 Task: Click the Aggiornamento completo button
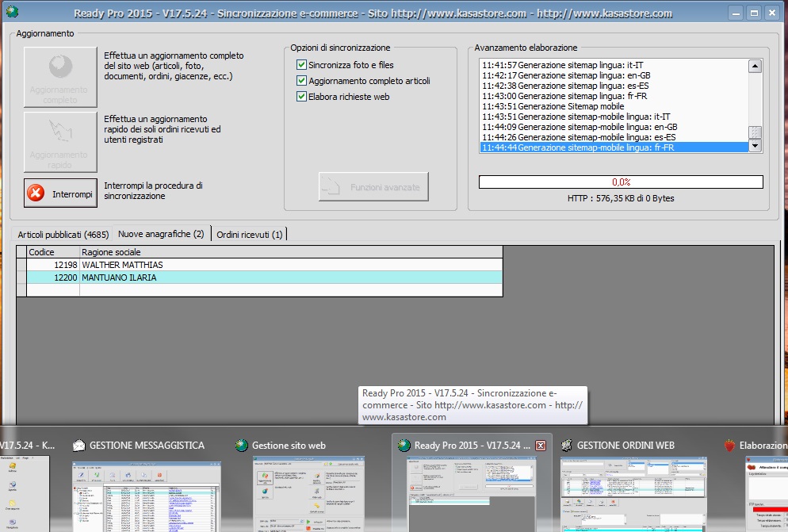pyautogui.click(x=60, y=77)
